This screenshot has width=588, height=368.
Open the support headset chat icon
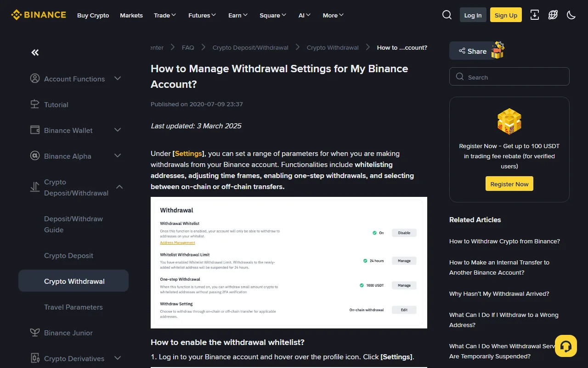click(566, 346)
